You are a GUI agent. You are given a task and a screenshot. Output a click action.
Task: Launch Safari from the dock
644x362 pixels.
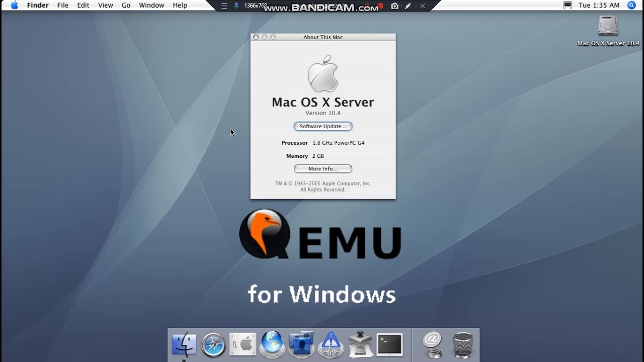click(213, 345)
